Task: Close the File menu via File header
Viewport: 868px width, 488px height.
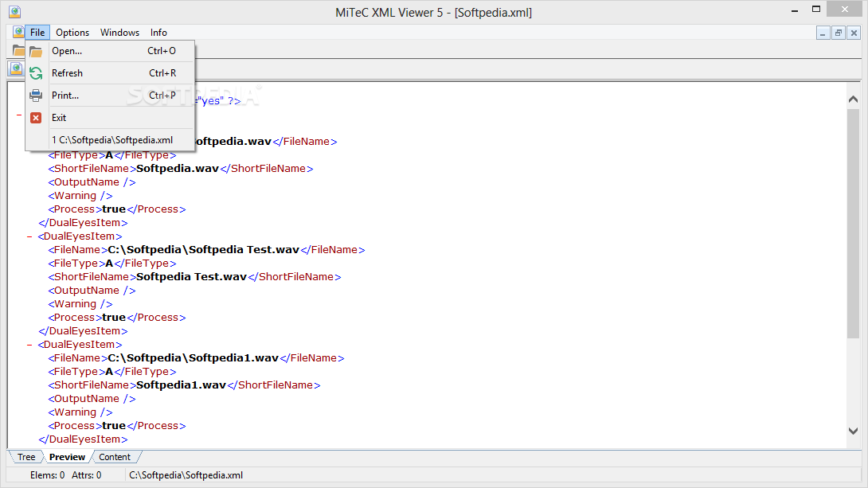Action: [37, 32]
